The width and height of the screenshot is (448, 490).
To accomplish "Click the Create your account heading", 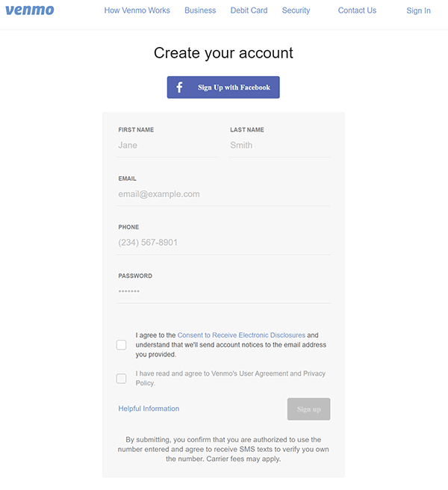I will pos(223,53).
